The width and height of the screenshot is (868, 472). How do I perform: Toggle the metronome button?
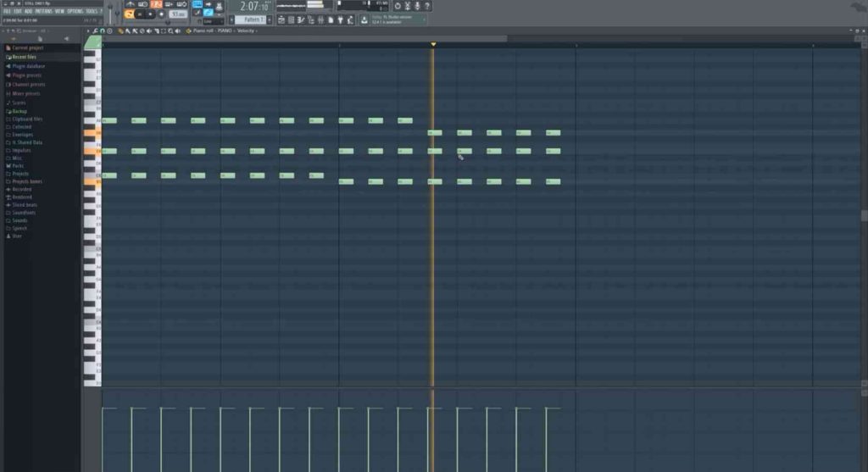pyautogui.click(x=130, y=4)
